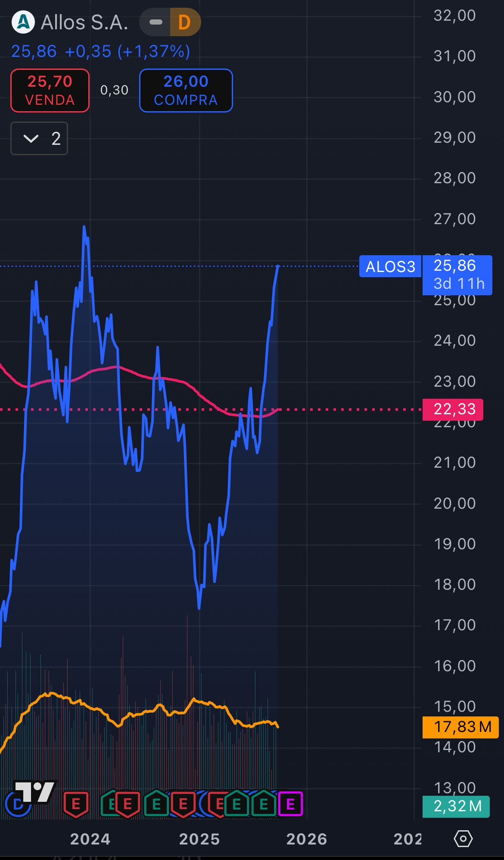Tap the COMPRA 26,00 buy button
The height and width of the screenshot is (860, 504).
click(186, 91)
